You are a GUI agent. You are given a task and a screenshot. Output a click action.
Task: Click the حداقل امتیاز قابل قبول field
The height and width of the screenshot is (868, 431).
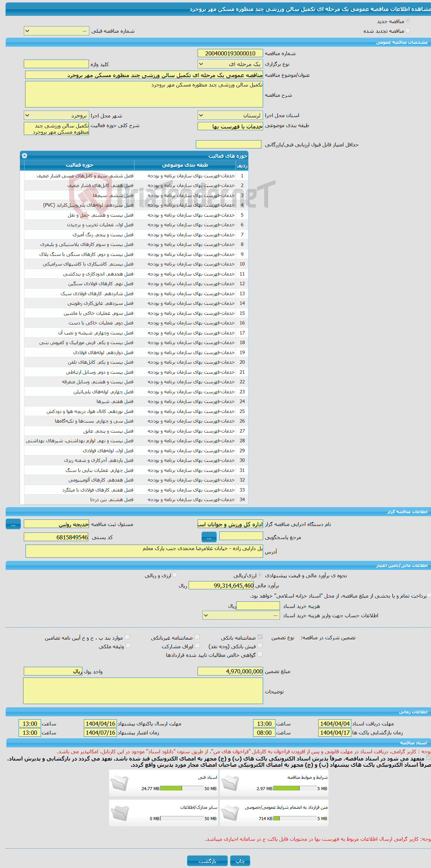pyautogui.click(x=229, y=144)
